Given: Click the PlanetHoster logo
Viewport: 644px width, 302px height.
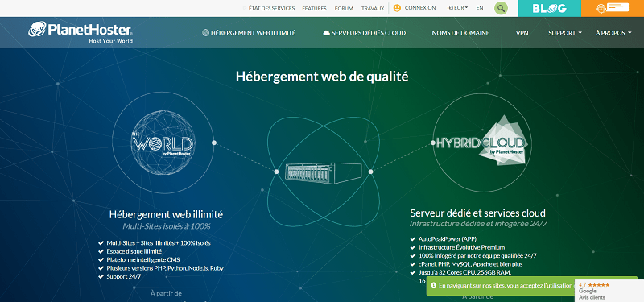Looking at the screenshot, I should [x=80, y=32].
